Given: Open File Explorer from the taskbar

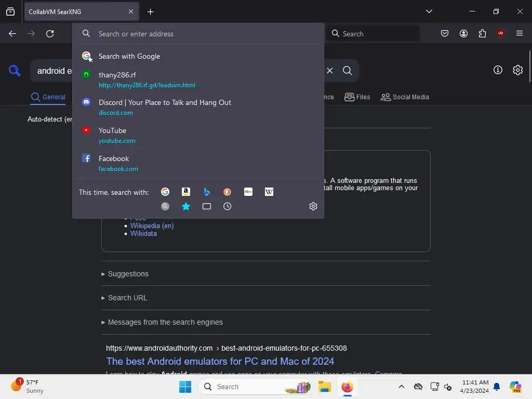Looking at the screenshot, I should click(324, 387).
